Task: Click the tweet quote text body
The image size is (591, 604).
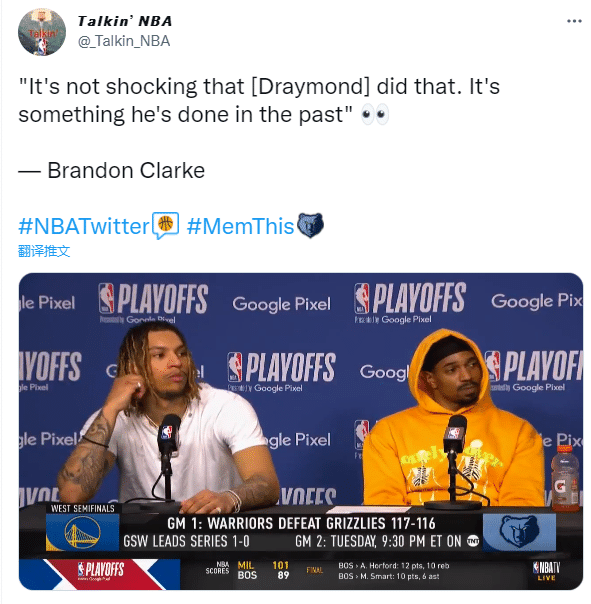Action: click(259, 100)
